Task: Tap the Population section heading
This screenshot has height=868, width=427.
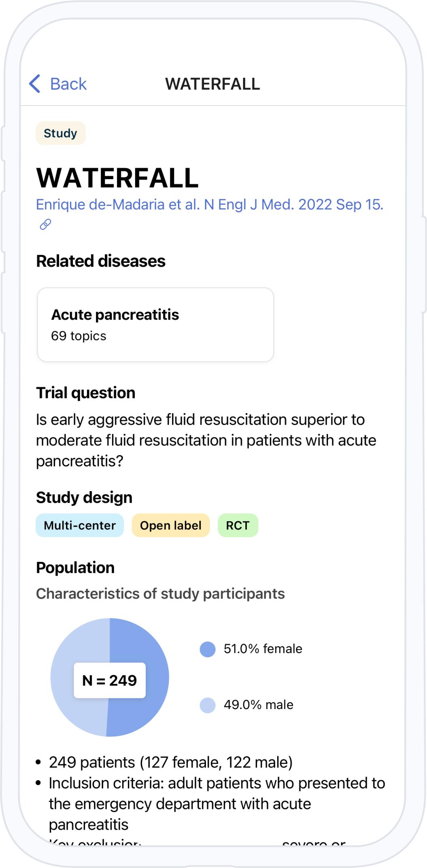Action: click(75, 567)
